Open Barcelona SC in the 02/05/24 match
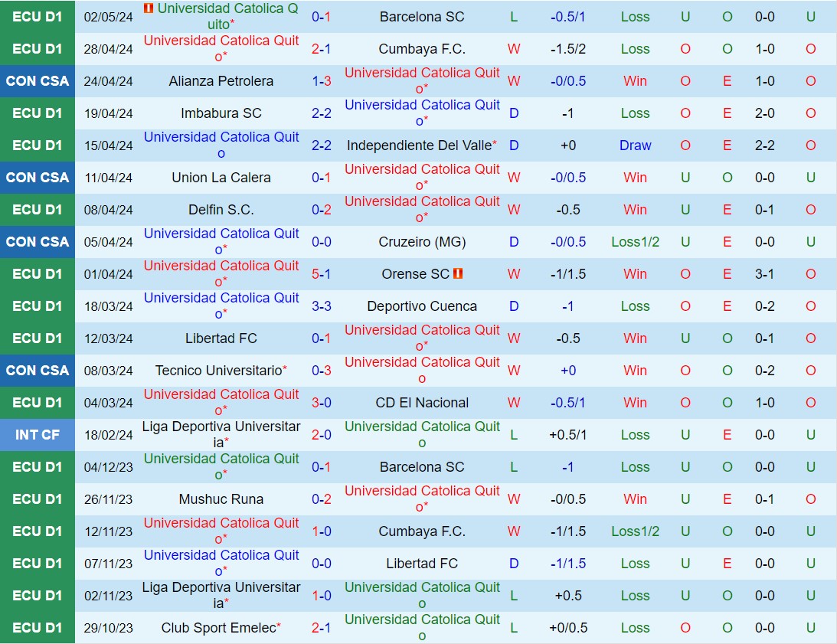Viewport: 837px width, 644px height. pyautogui.click(x=422, y=17)
